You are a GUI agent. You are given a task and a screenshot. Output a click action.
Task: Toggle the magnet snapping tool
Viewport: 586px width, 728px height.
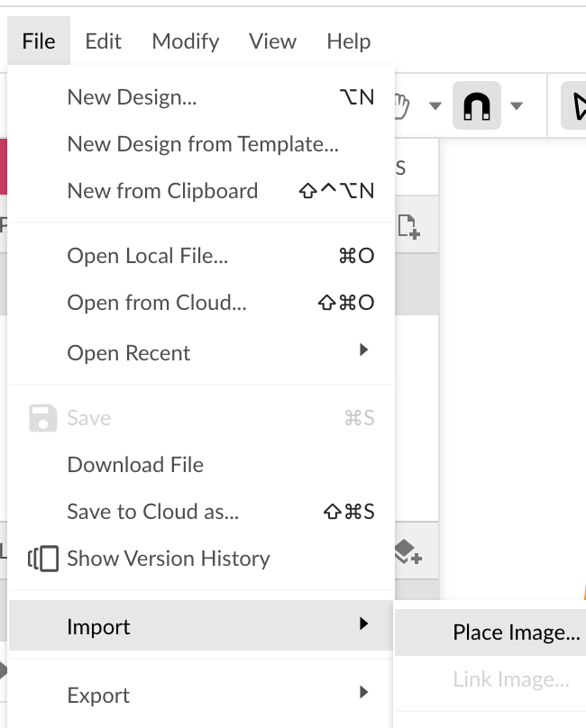click(477, 105)
